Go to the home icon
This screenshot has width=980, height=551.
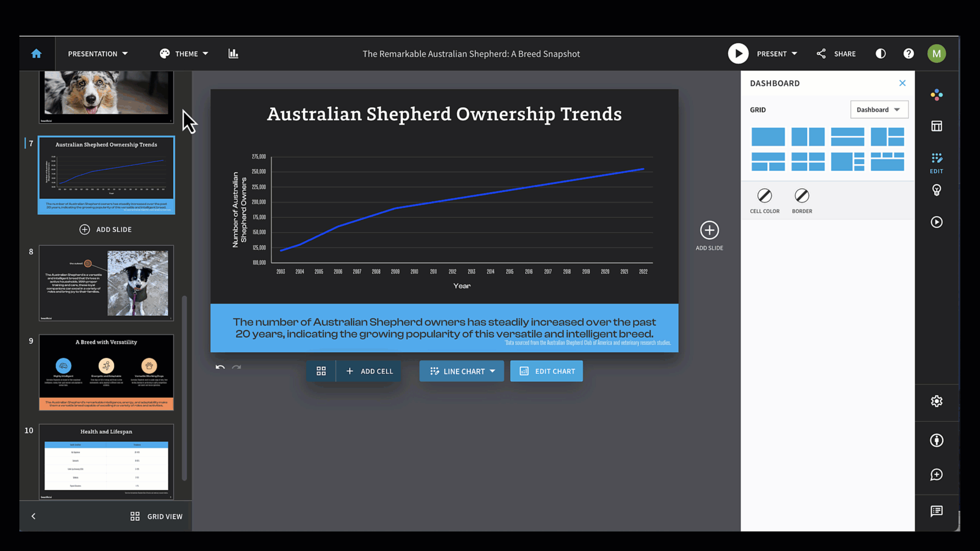coord(36,54)
